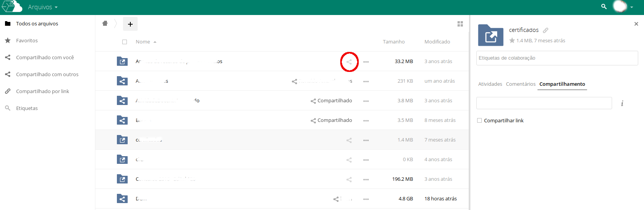This screenshot has height=210, width=644.
Task: Enable the Compartilhar link checkbox
Action: click(479, 120)
